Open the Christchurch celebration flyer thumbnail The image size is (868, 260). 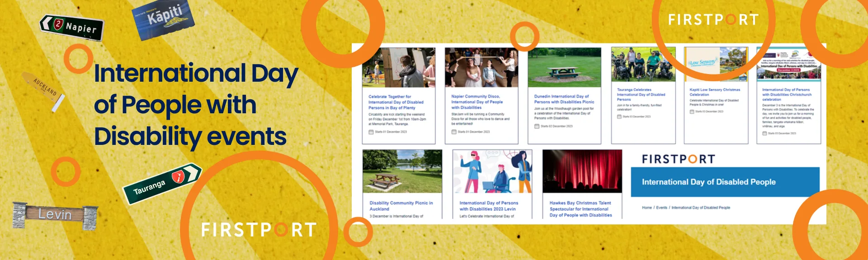(788, 65)
